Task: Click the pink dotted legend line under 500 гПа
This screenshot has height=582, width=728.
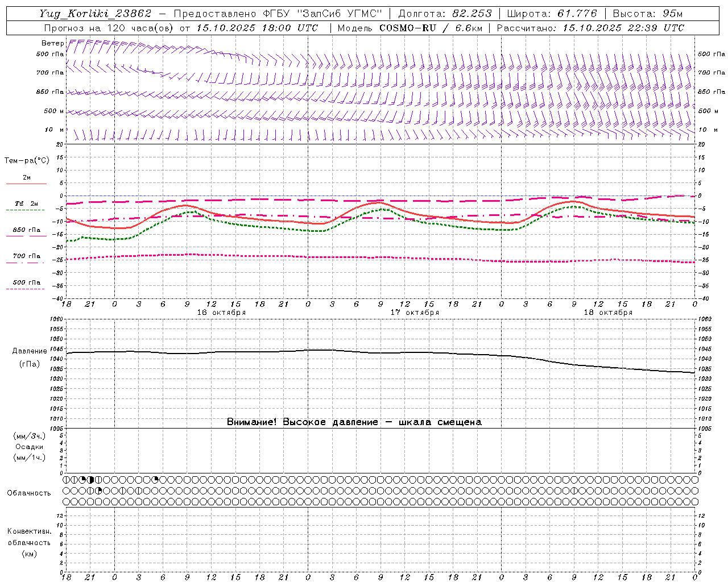Action: [26, 289]
